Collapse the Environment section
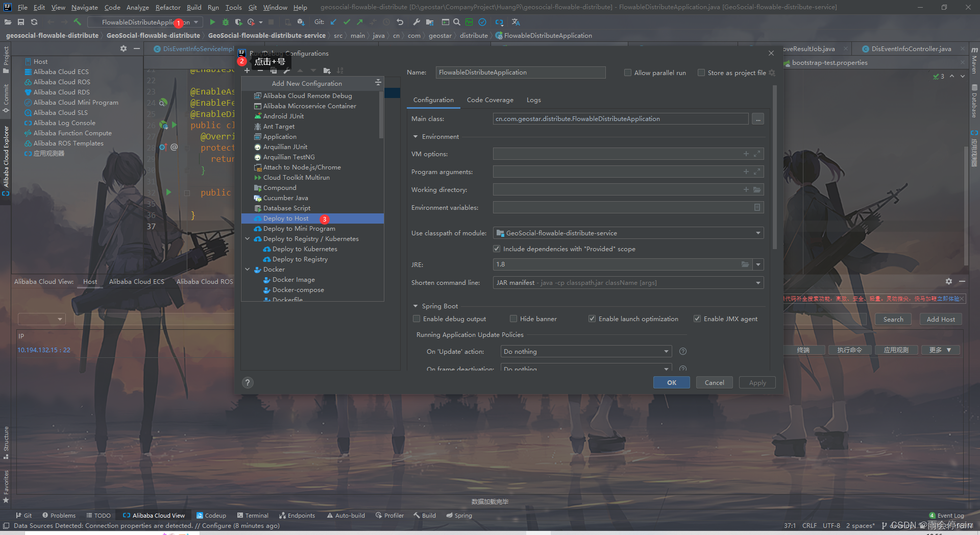980x535 pixels. (x=415, y=137)
